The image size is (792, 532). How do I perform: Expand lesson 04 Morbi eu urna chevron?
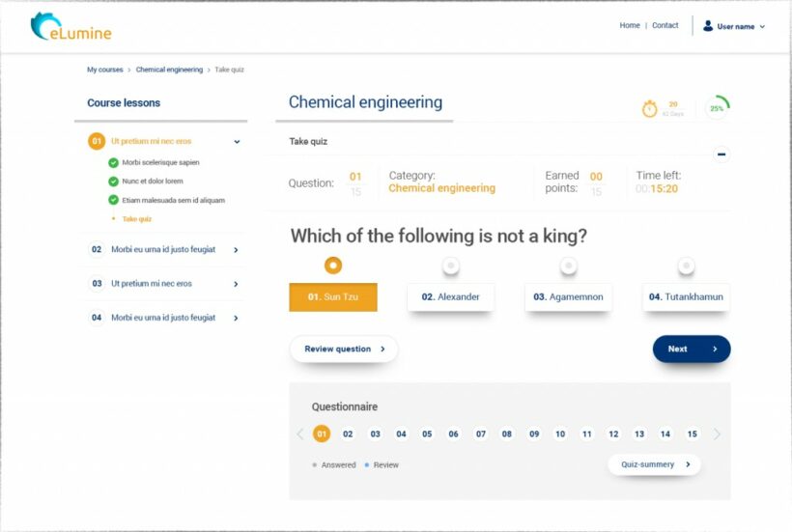pos(236,318)
